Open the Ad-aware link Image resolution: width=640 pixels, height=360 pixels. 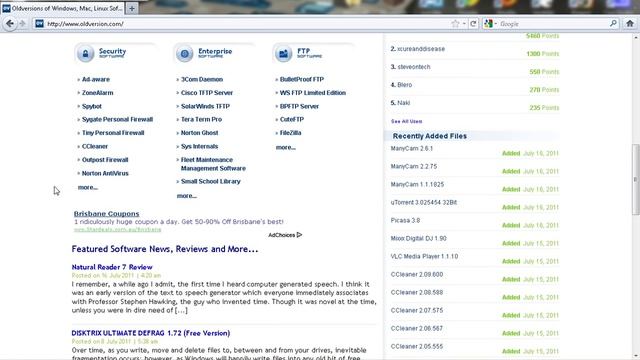pos(96,79)
